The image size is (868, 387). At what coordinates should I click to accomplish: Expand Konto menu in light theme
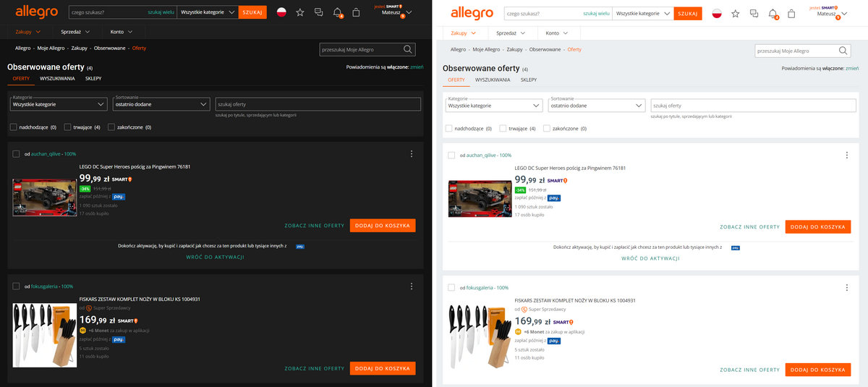click(558, 33)
